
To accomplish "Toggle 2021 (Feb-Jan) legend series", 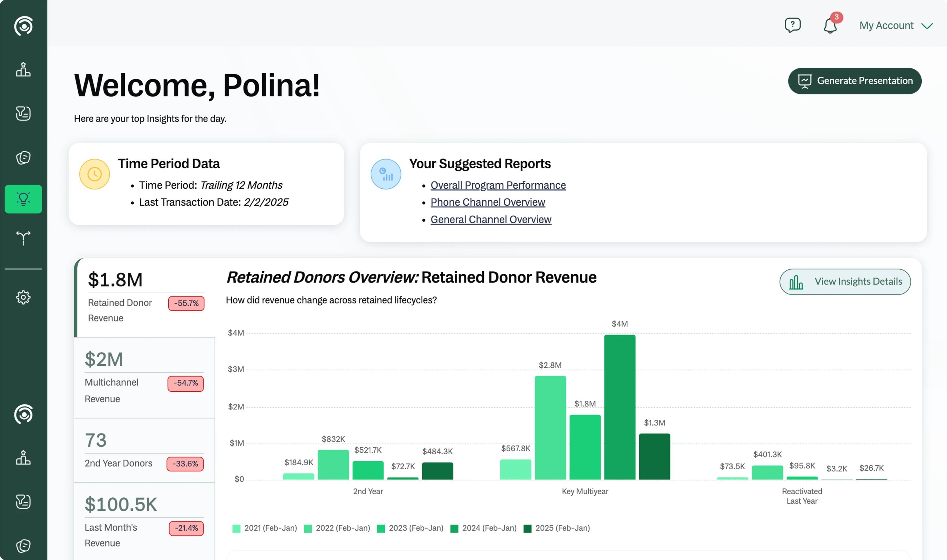I will coord(270,528).
